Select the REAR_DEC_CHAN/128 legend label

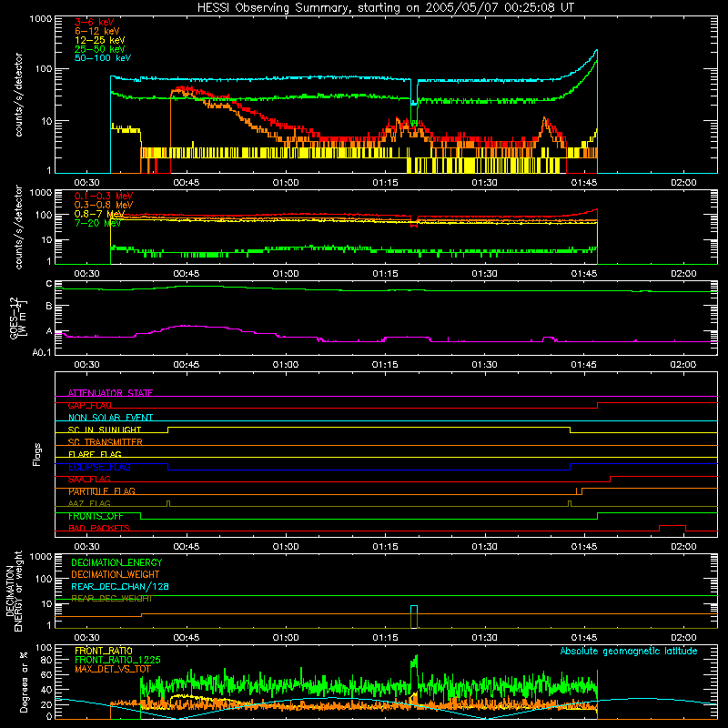tap(120, 586)
